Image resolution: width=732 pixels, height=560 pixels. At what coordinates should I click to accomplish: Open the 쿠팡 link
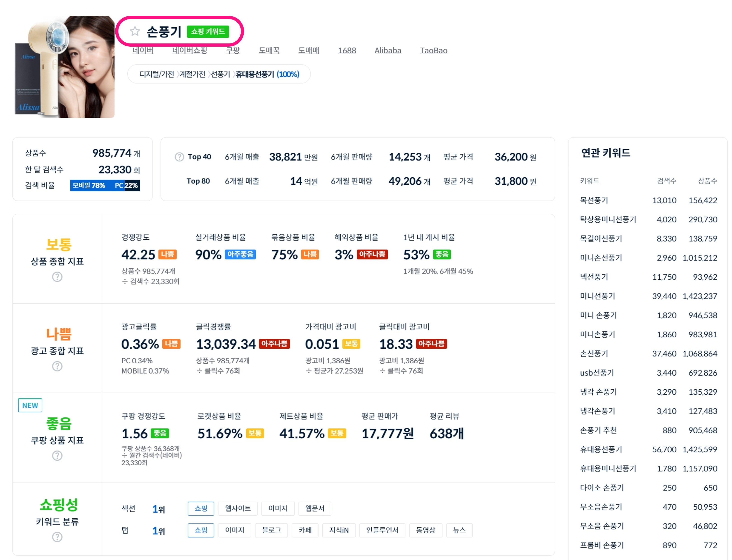coord(233,50)
